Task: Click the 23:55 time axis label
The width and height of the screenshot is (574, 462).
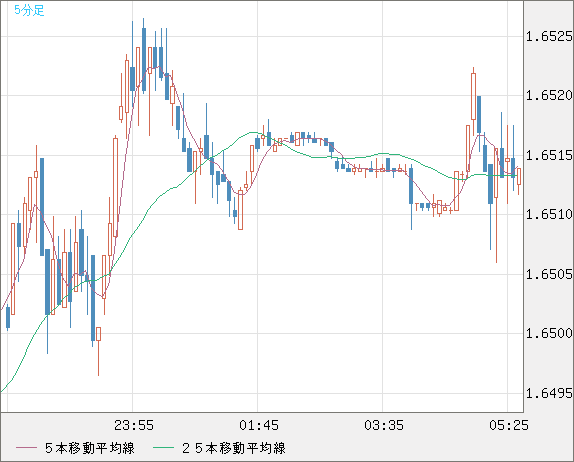Action: click(134, 425)
